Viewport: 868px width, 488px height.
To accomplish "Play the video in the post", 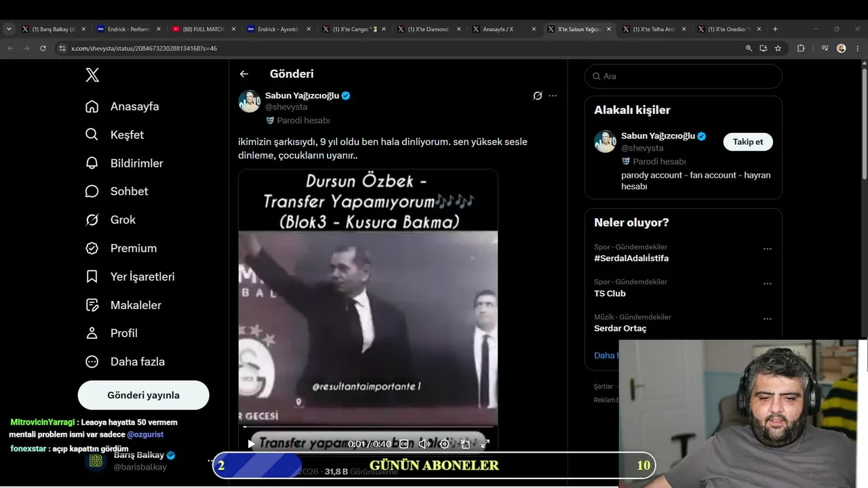I will coord(251,444).
